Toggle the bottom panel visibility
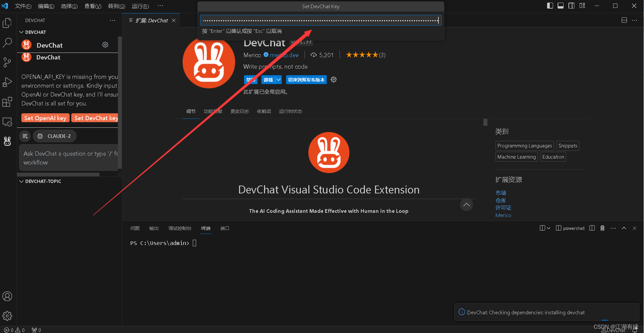Screen dimensions: 644x333 click(x=561, y=6)
